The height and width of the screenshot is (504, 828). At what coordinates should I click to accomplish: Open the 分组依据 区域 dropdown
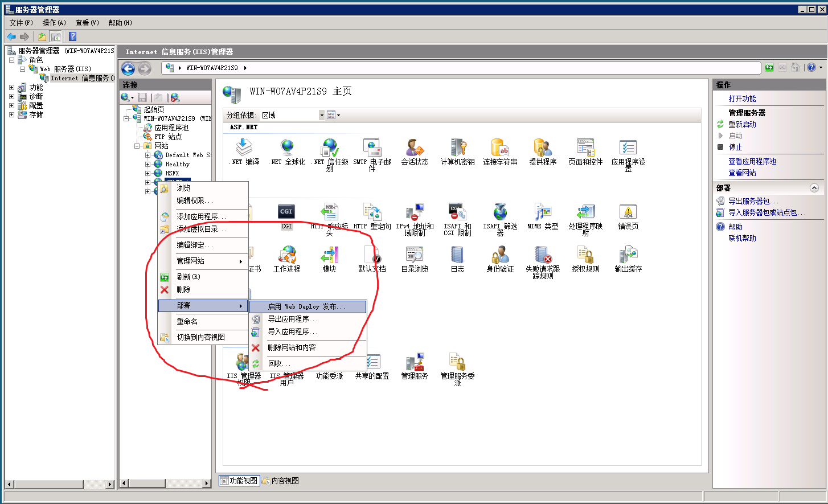(x=292, y=115)
